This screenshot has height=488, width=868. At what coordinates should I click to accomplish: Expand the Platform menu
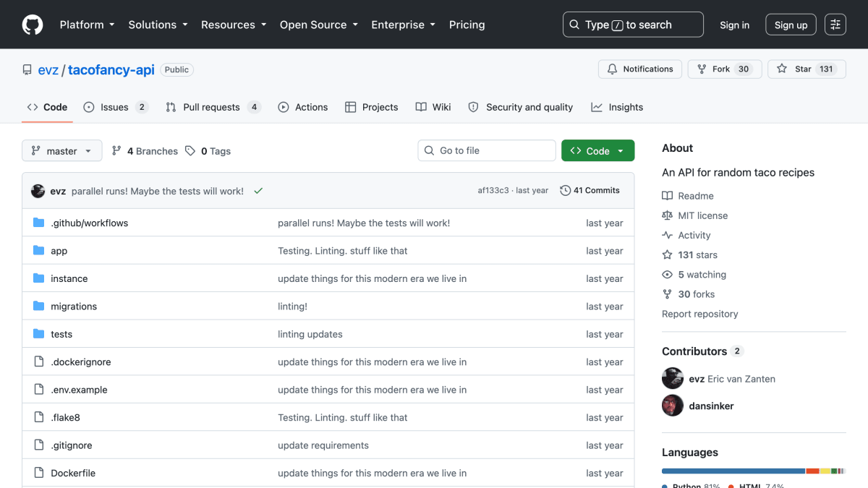[87, 25]
